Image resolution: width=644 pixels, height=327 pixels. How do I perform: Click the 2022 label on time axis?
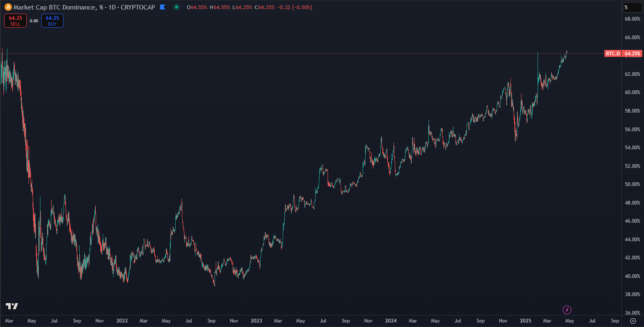[122, 320]
